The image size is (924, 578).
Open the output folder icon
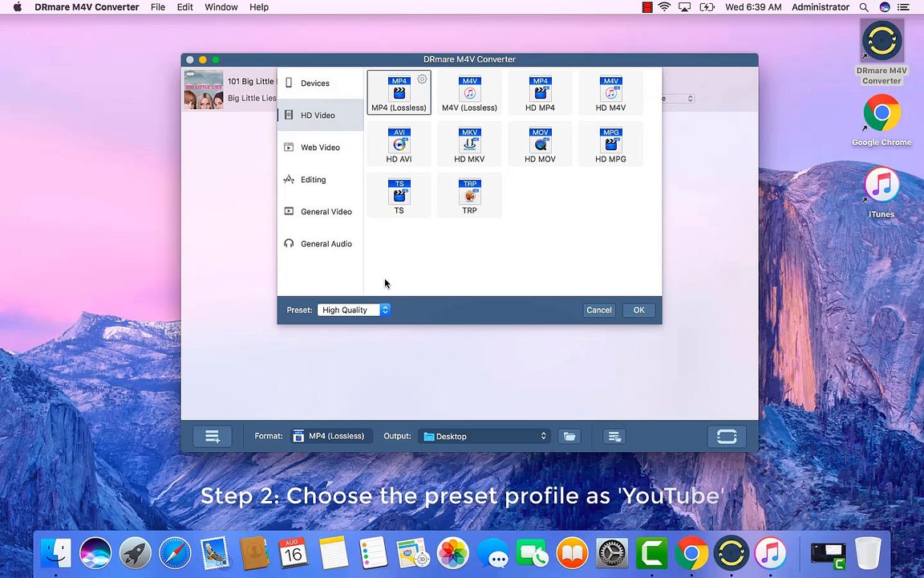[569, 437]
